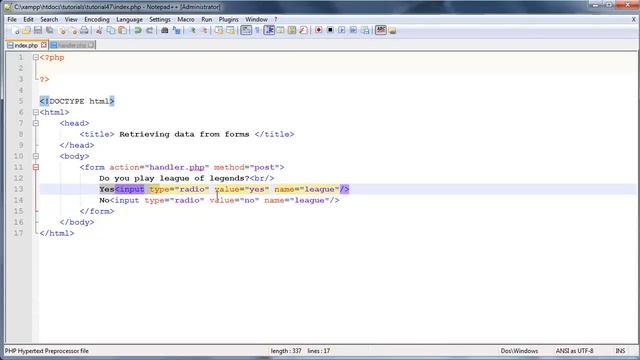Open the Encoding menu

coord(97,19)
